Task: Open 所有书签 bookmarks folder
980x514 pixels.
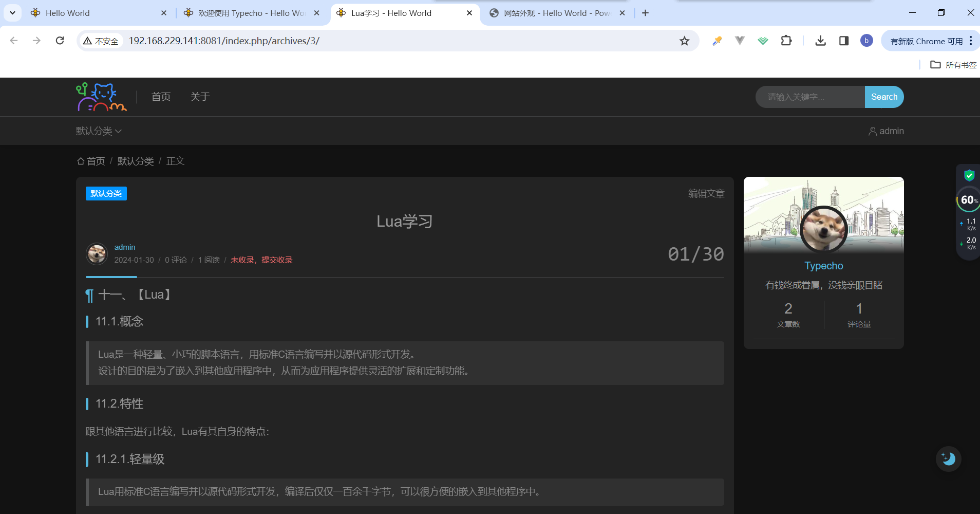Action: coord(953,65)
